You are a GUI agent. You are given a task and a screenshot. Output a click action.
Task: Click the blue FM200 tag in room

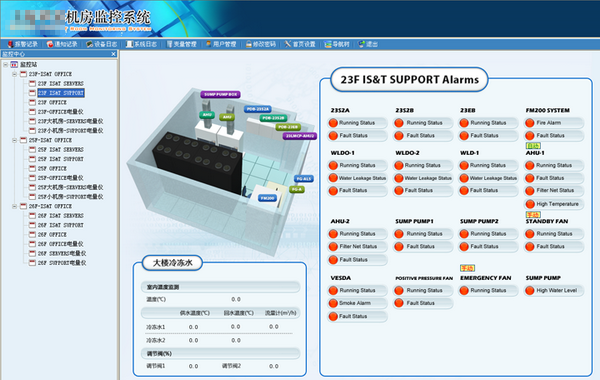point(267,198)
